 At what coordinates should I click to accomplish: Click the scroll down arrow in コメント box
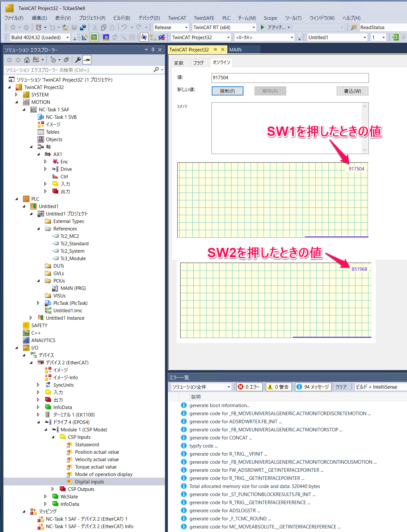click(x=365, y=150)
